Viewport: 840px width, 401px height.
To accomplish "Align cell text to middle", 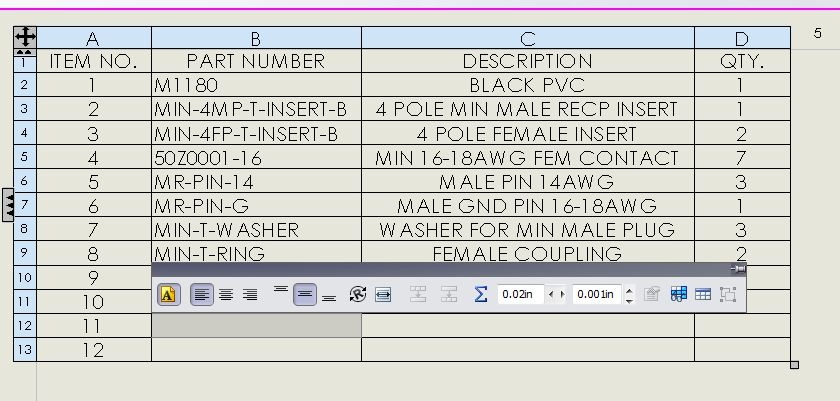I will (x=305, y=294).
